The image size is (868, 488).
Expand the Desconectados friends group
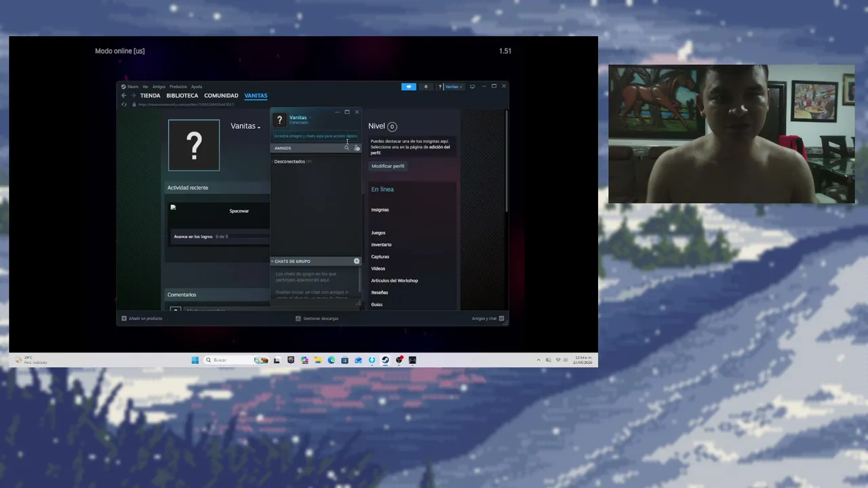(292, 161)
